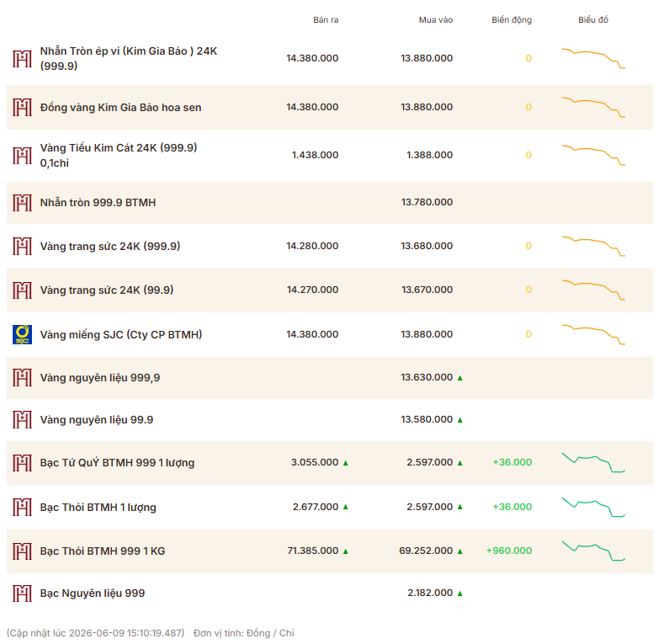This screenshot has width=658, height=644.
Task: Click the 1.438.000 sell price
Action: click(x=316, y=155)
